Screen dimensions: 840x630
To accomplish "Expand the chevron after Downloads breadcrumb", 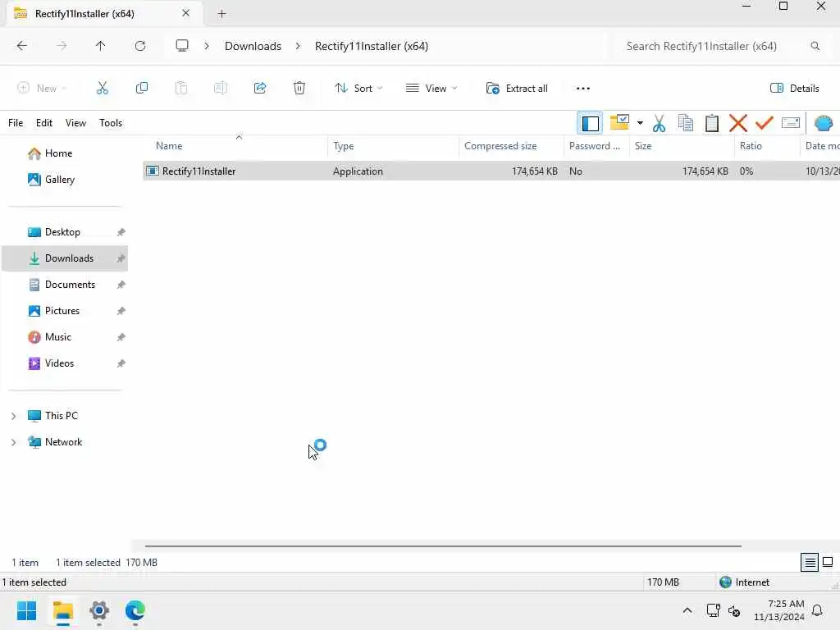I will click(x=298, y=46).
